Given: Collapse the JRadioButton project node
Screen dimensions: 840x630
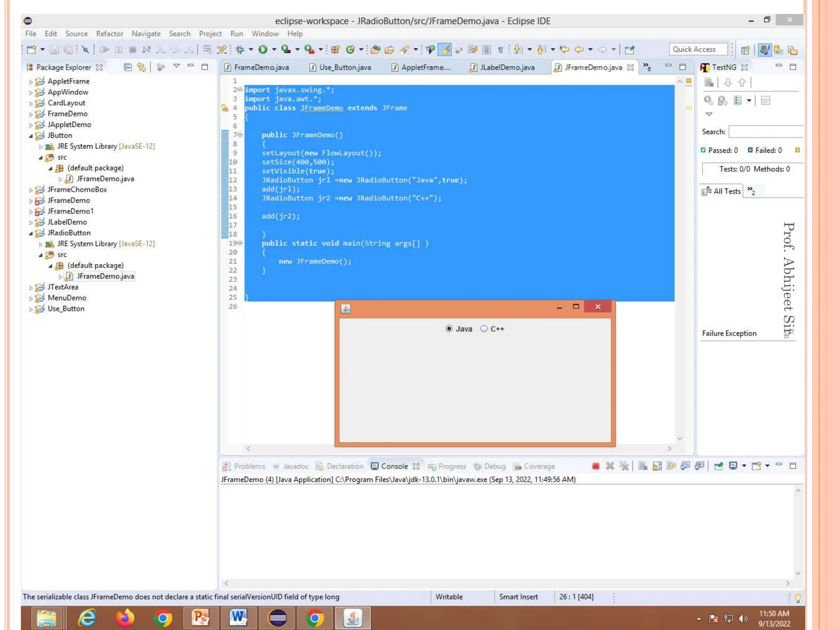Looking at the screenshot, I should 31,233.
